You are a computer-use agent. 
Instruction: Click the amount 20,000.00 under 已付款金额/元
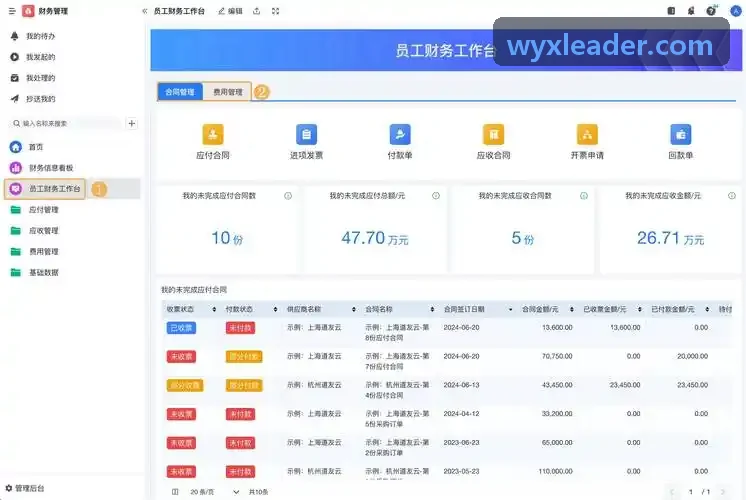pyautogui.click(x=692, y=356)
